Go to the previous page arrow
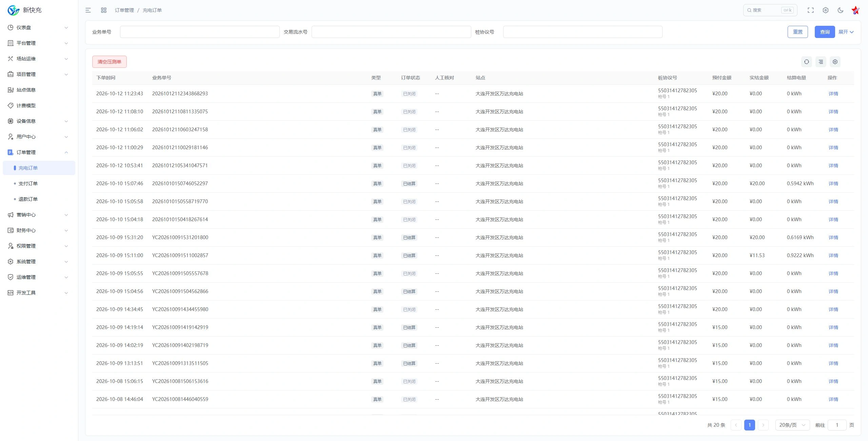Viewport: 868px width, 441px height. pyautogui.click(x=736, y=425)
